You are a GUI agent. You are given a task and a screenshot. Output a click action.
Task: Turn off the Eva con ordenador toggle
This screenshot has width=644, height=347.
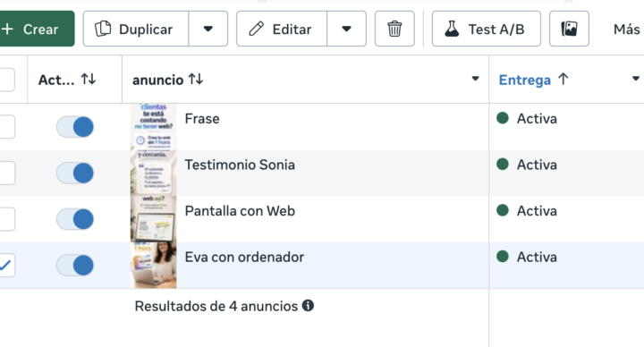(x=75, y=266)
